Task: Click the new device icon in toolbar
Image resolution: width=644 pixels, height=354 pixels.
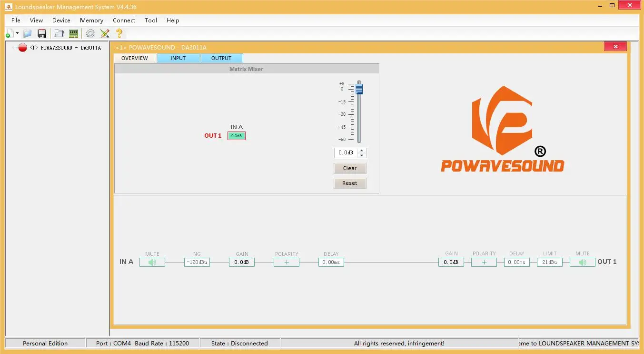Action: 10,33
